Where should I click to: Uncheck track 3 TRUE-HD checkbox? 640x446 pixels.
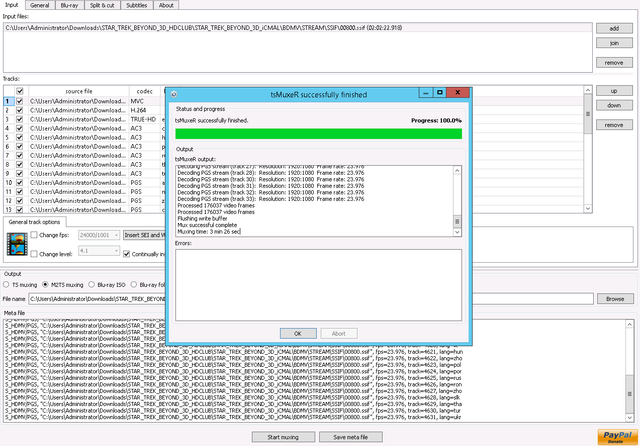click(20, 119)
